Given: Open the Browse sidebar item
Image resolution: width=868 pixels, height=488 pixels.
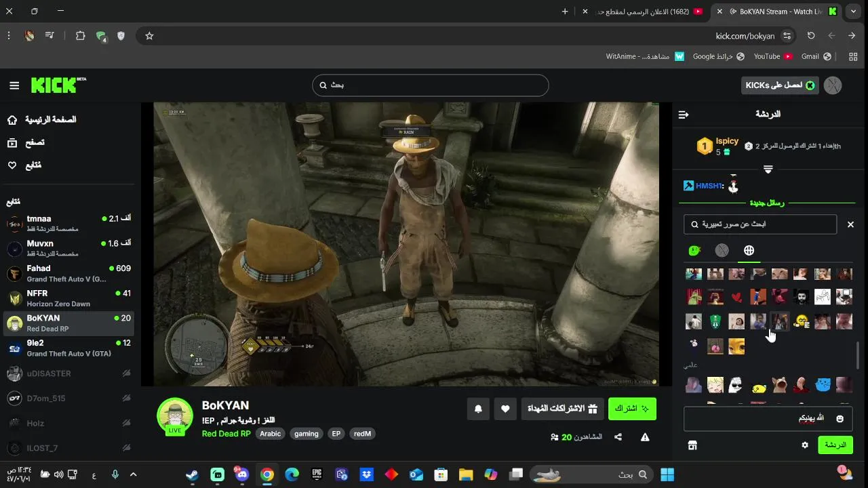Looking at the screenshot, I should pyautogui.click(x=26, y=142).
